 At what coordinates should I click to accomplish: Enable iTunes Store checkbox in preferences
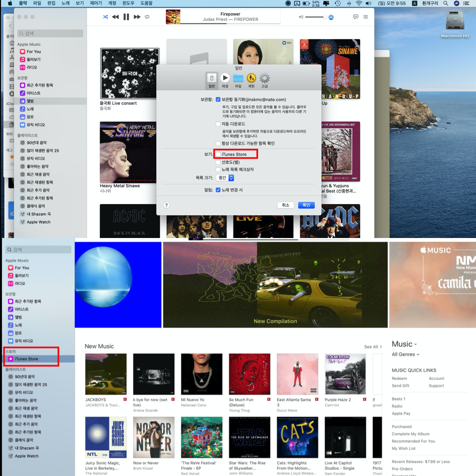[218, 154]
